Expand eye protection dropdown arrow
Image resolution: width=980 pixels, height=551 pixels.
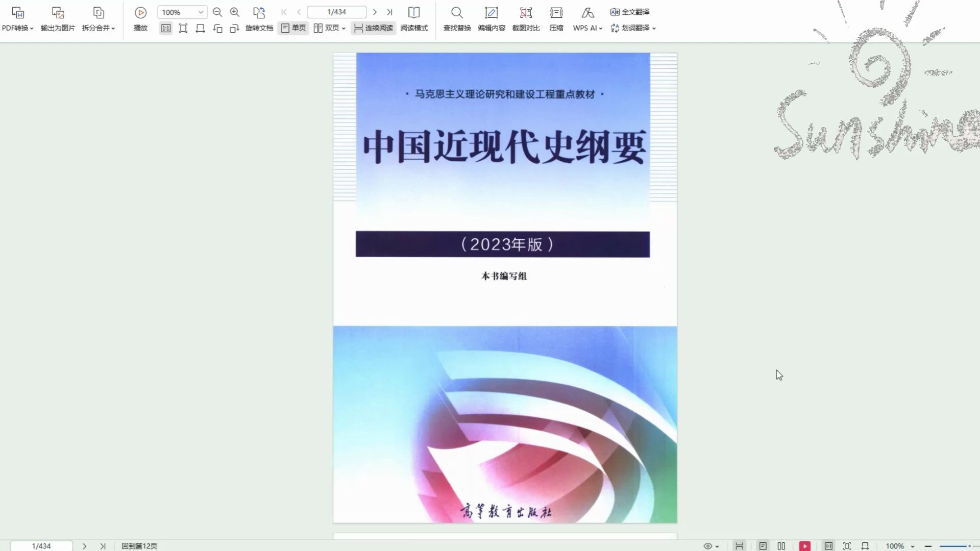tap(717, 546)
